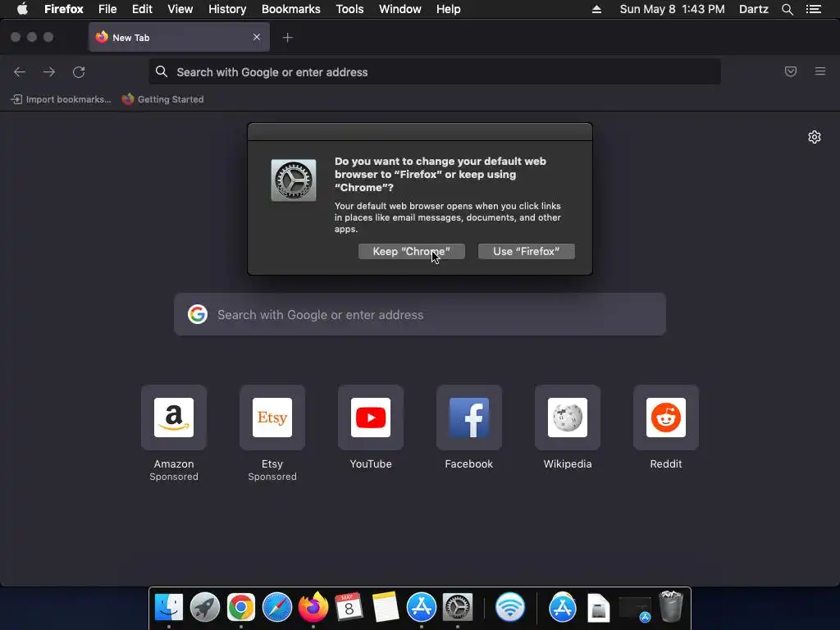Open the Apple menu
The height and width of the screenshot is (630, 840).
point(22,9)
